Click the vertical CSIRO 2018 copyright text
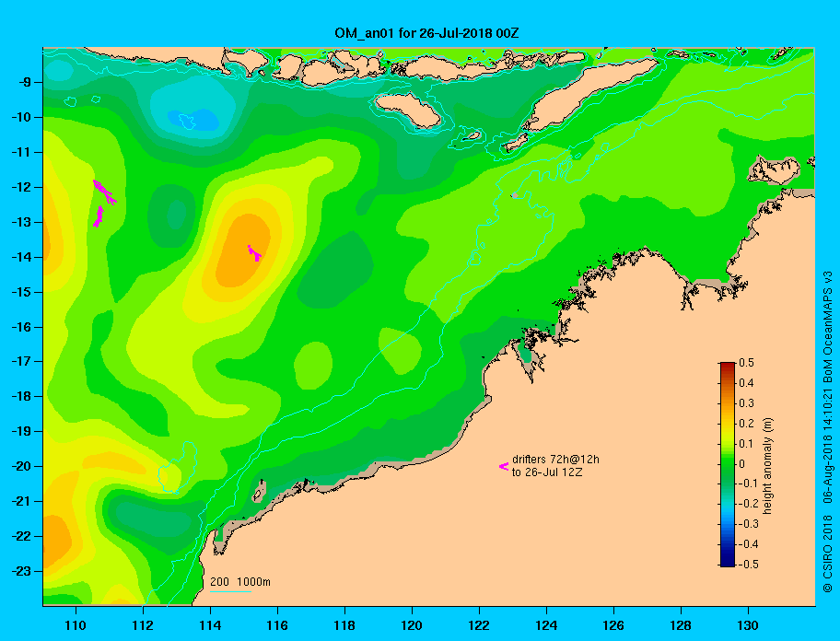This screenshot has height=641, width=840. [x=828, y=432]
